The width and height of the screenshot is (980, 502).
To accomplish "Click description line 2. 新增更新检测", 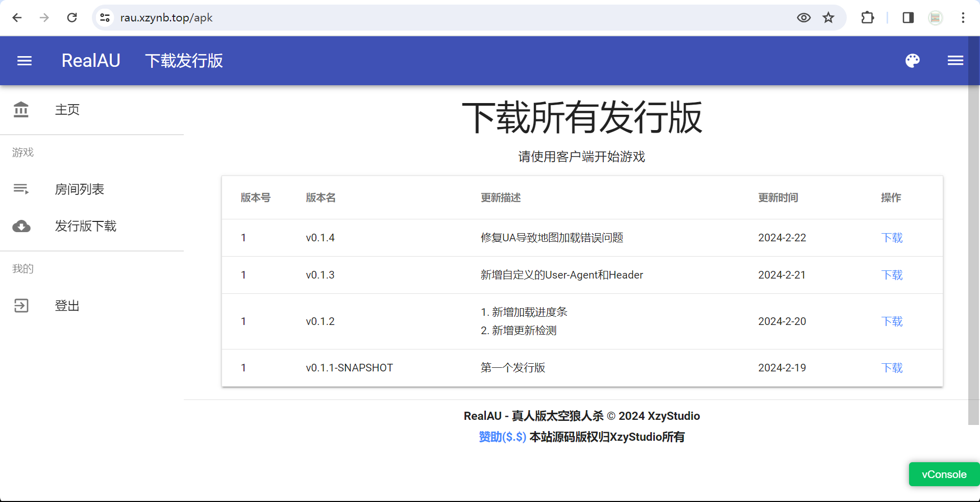I will (x=519, y=331).
